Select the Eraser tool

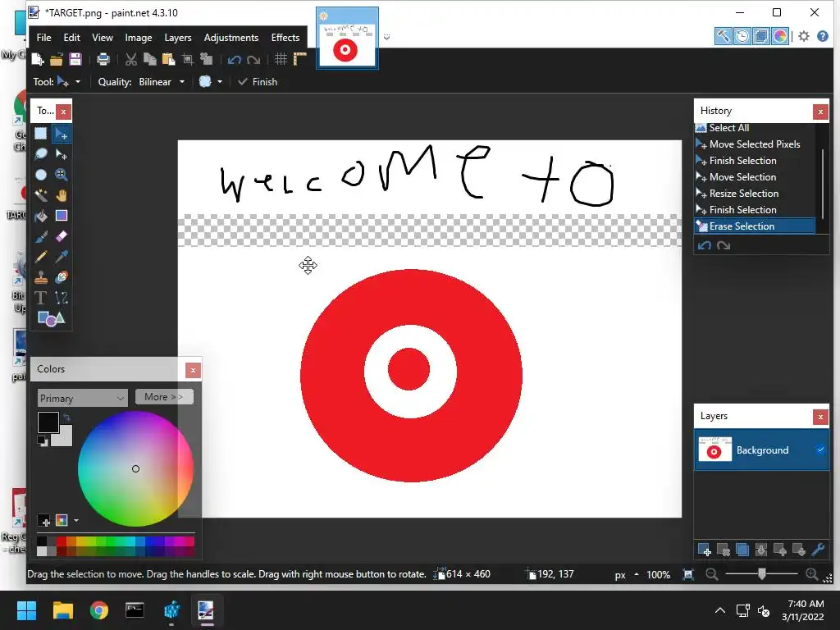(61, 236)
